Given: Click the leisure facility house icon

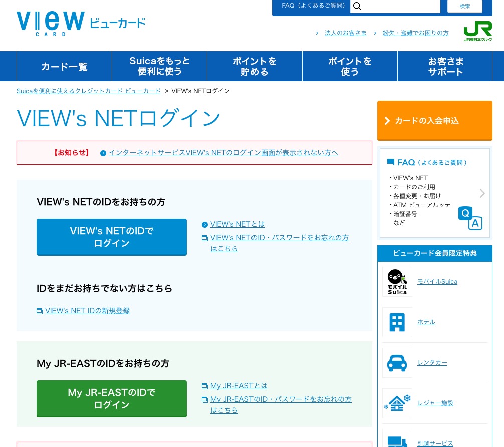Looking at the screenshot, I should 397,403.
